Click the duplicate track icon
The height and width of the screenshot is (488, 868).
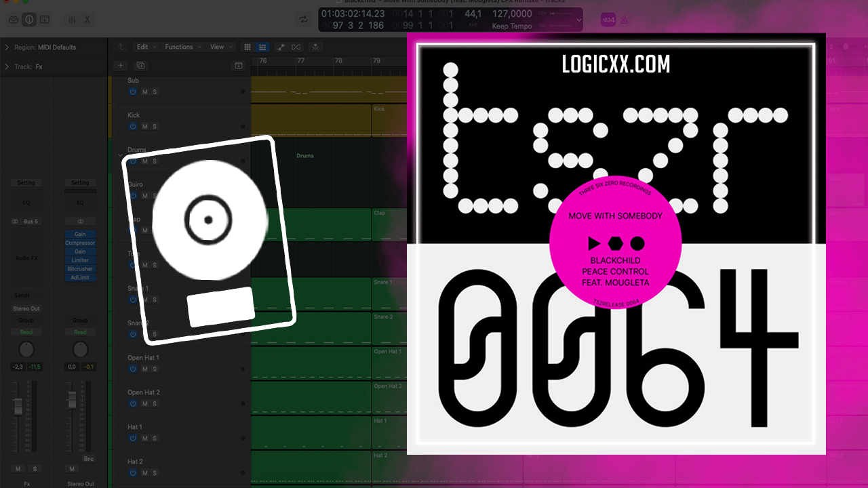click(x=140, y=66)
